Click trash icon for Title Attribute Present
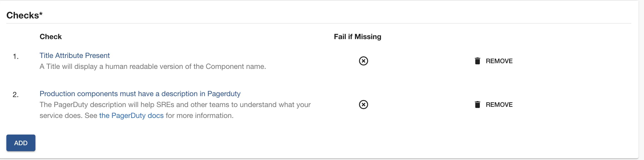Viewport: 644px width, 160px height. click(477, 61)
